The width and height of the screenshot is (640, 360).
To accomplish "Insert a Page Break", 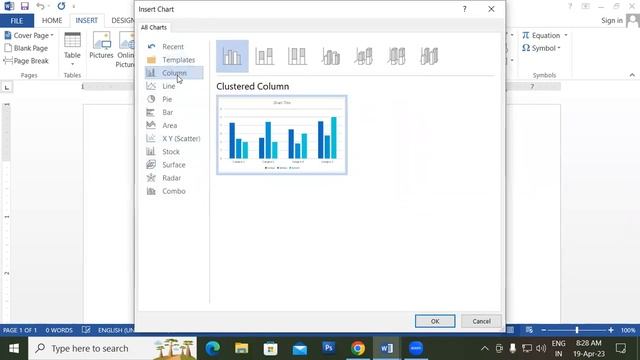I will coord(26,61).
